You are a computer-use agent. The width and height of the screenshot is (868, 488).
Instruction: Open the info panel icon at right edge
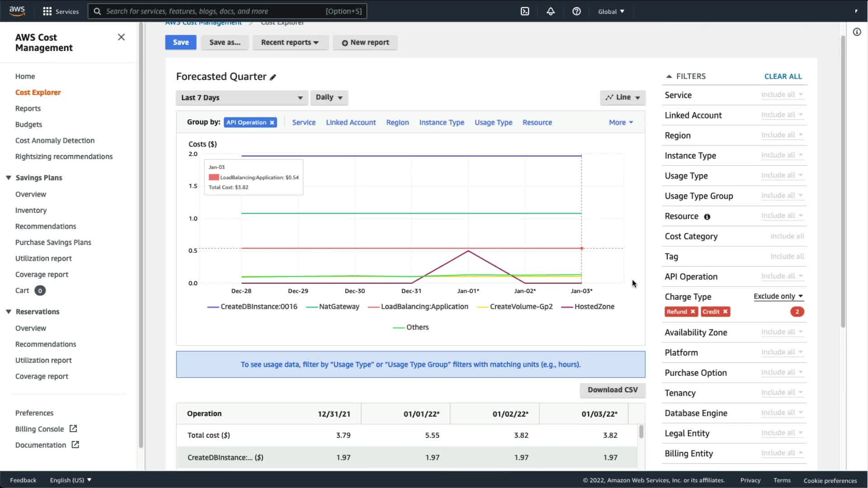pos(857,32)
